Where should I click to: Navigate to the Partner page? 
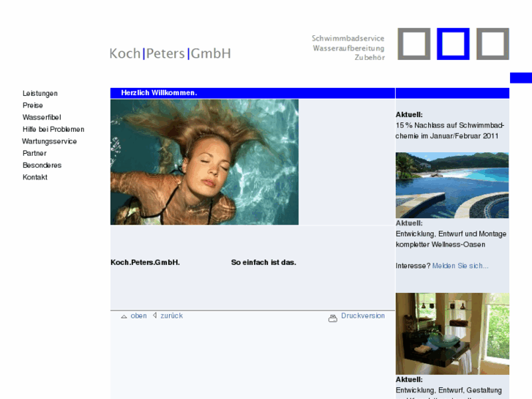pyautogui.click(x=34, y=153)
